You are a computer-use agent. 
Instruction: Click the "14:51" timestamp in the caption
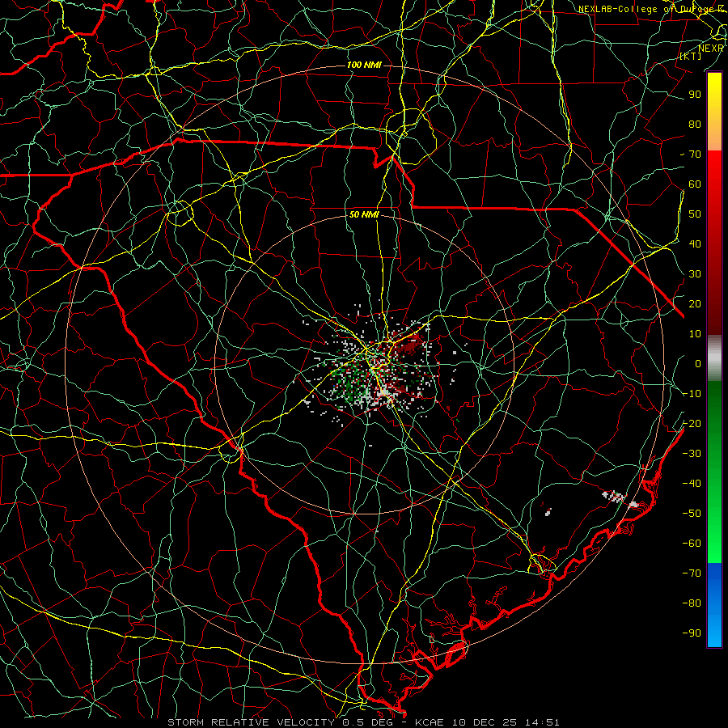542,722
